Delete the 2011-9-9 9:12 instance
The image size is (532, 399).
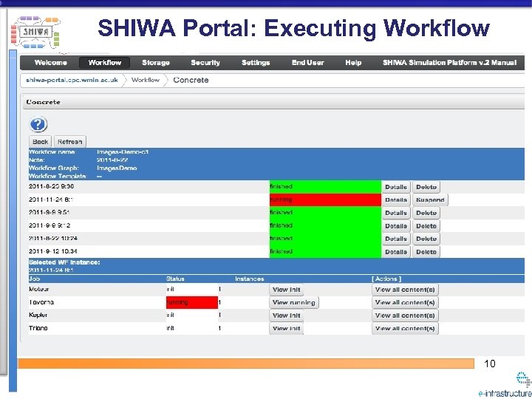pos(426,225)
